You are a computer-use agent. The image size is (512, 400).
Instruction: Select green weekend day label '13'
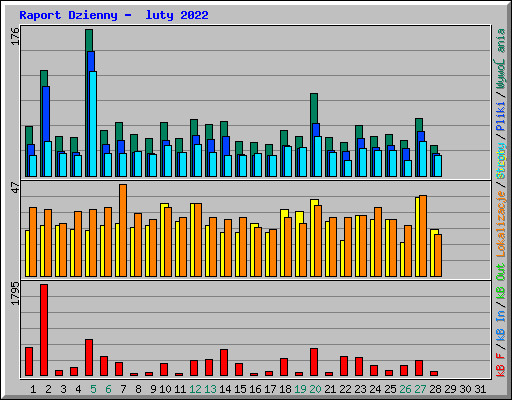(210, 389)
